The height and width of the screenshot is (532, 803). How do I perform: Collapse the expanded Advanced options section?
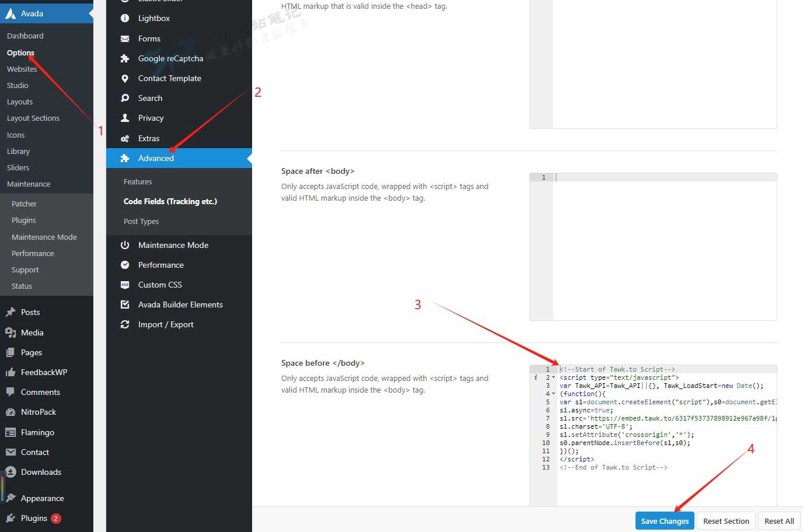click(156, 158)
